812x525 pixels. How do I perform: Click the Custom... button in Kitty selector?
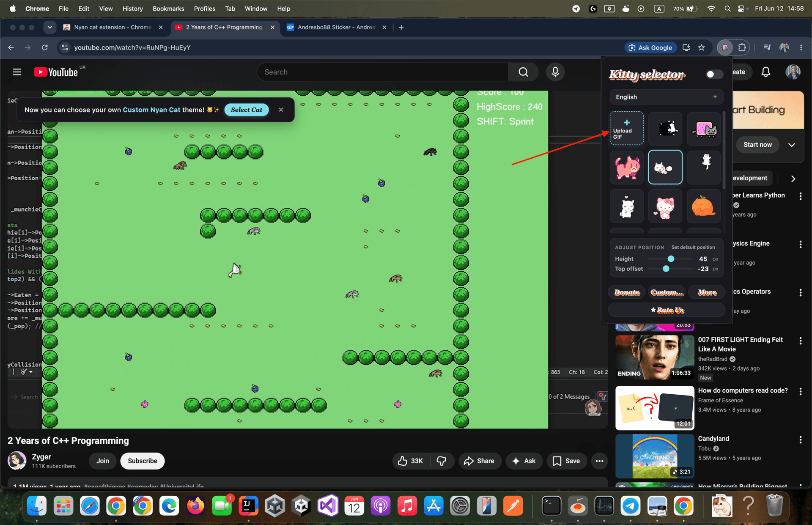point(667,292)
